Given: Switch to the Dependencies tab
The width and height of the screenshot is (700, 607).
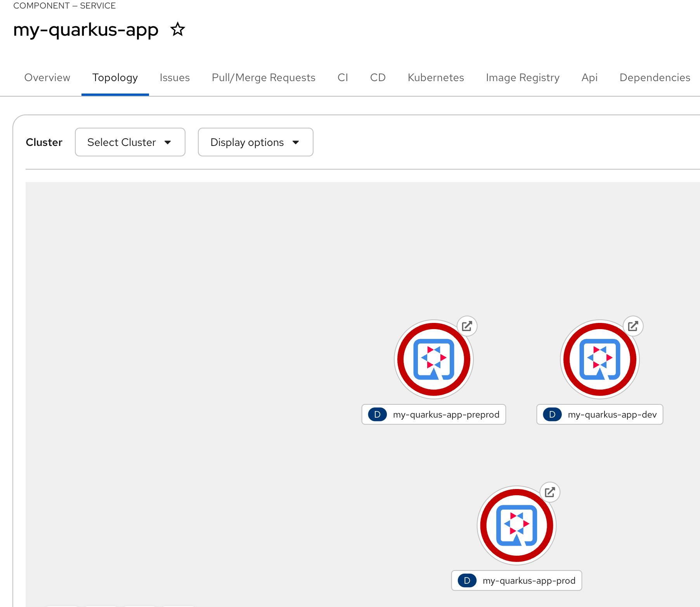Looking at the screenshot, I should coord(654,78).
